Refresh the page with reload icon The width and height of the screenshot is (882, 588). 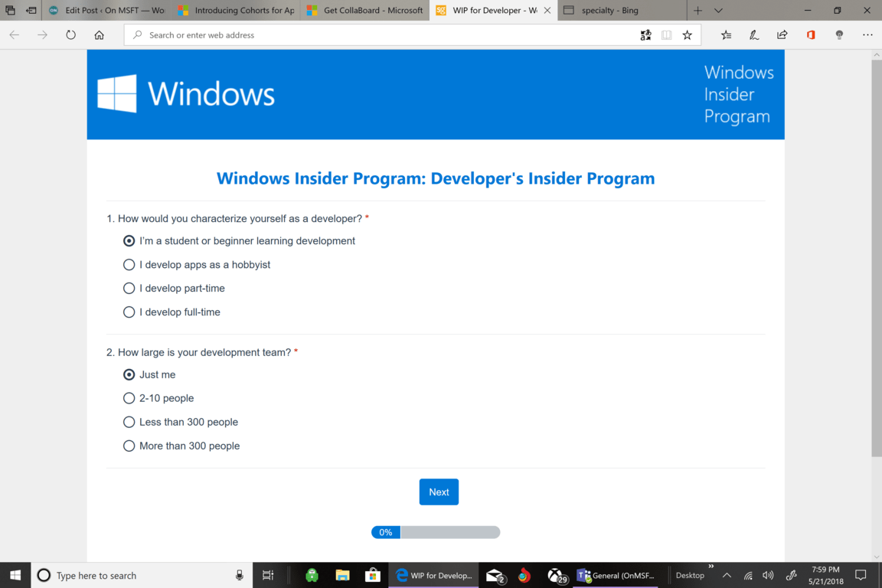(71, 35)
